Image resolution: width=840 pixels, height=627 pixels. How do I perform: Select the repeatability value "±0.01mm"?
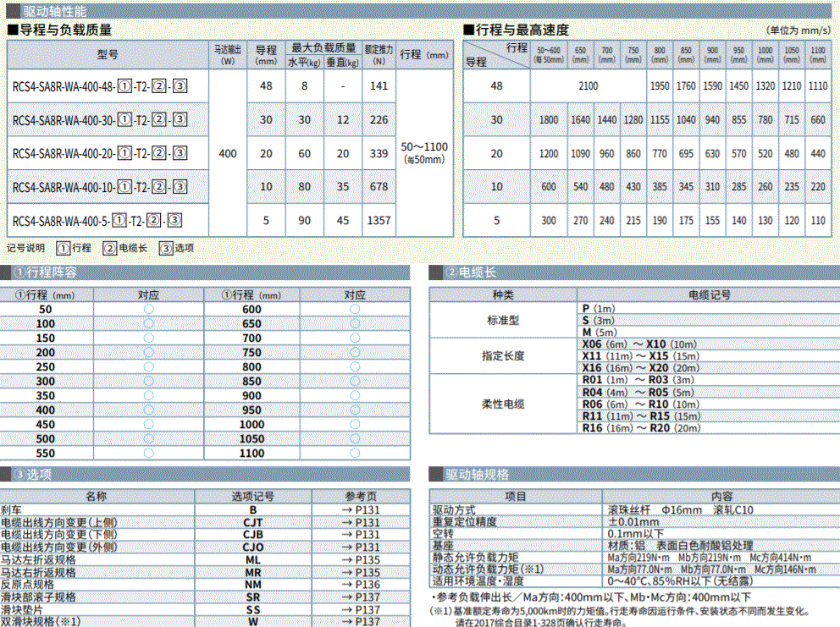[x=633, y=522]
